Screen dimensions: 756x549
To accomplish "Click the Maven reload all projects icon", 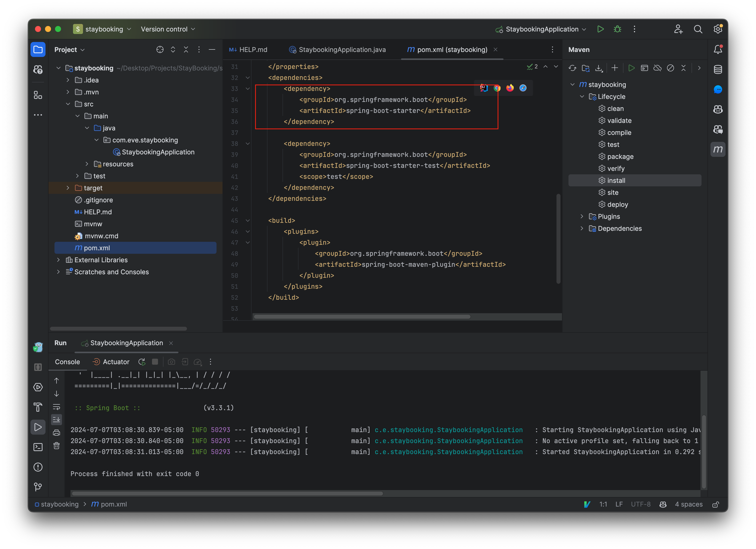I will (x=572, y=68).
